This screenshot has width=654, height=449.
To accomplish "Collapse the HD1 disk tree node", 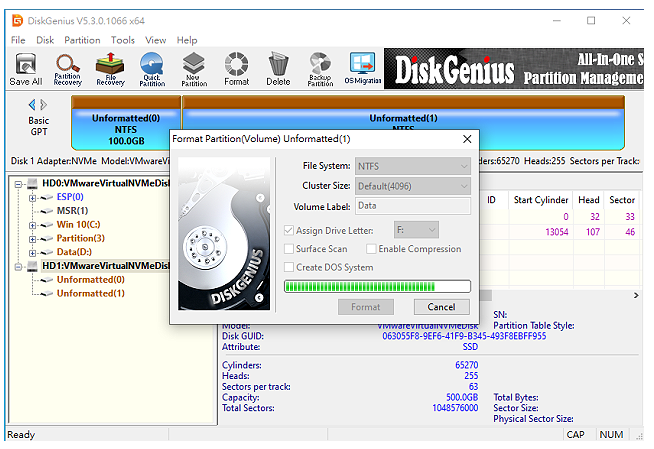I will click(x=18, y=267).
